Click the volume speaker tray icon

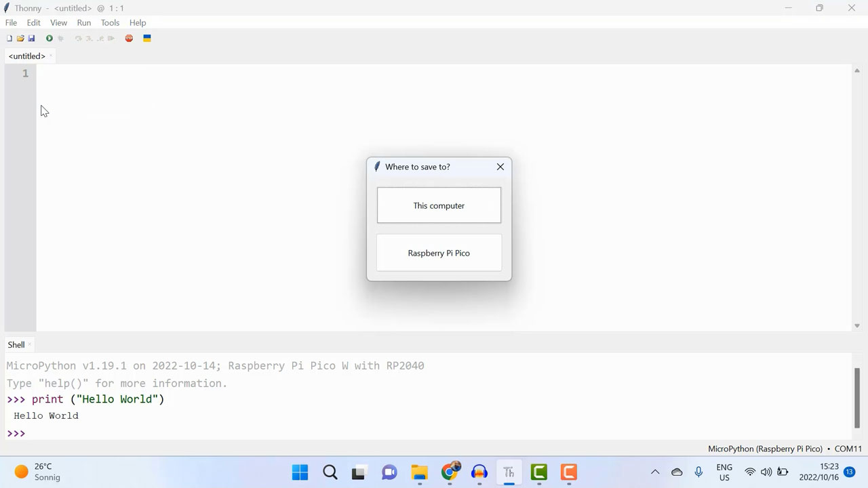(x=766, y=472)
